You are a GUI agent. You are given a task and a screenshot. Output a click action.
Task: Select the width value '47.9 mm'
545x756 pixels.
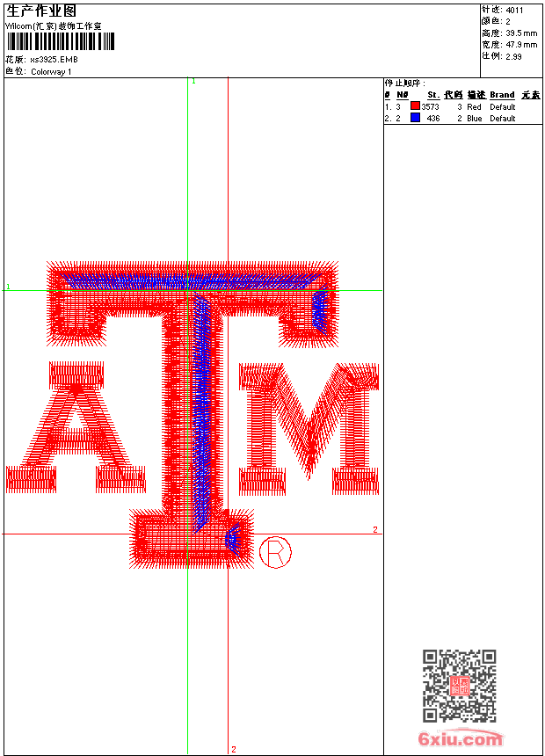[521, 45]
